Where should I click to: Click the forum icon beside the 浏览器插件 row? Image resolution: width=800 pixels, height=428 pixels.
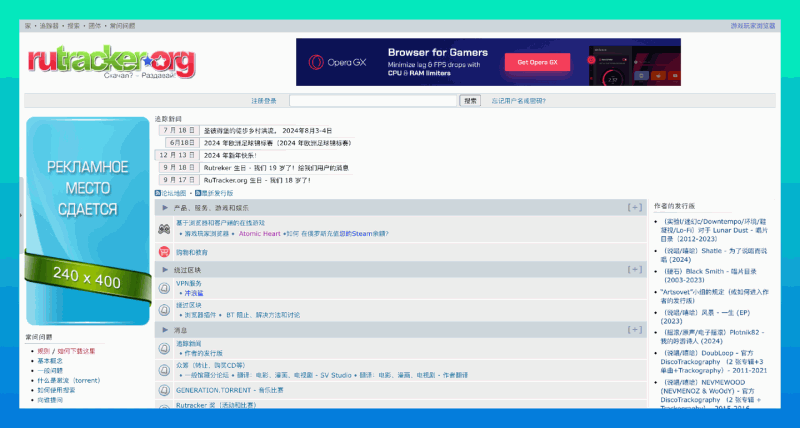(164, 310)
